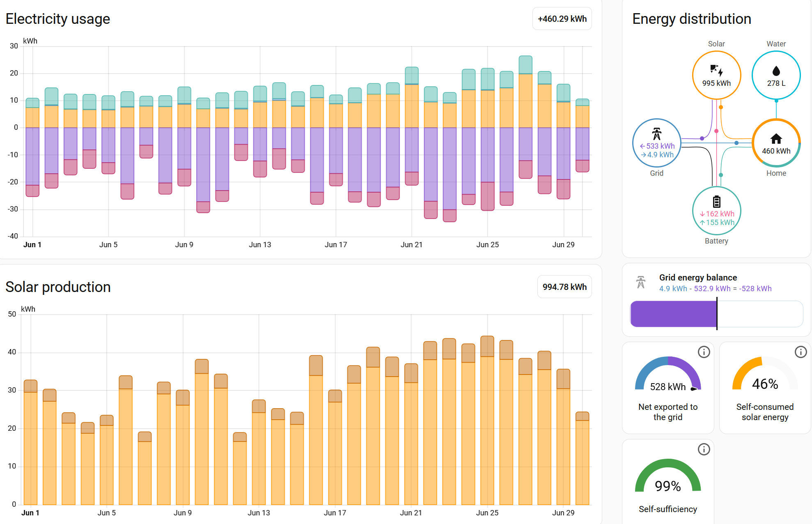Open info icon on Net exported card
Image resolution: width=812 pixels, height=524 pixels.
704,352
